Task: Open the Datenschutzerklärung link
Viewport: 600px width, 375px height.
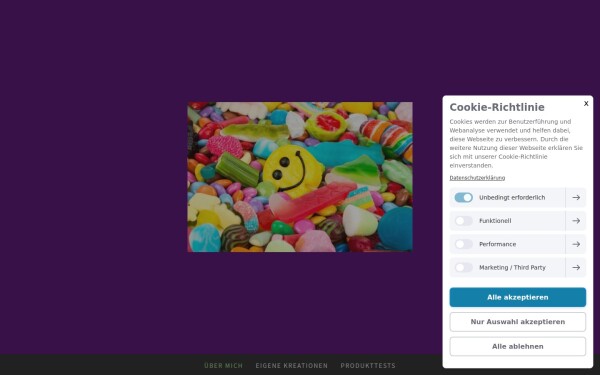Action: pyautogui.click(x=477, y=178)
